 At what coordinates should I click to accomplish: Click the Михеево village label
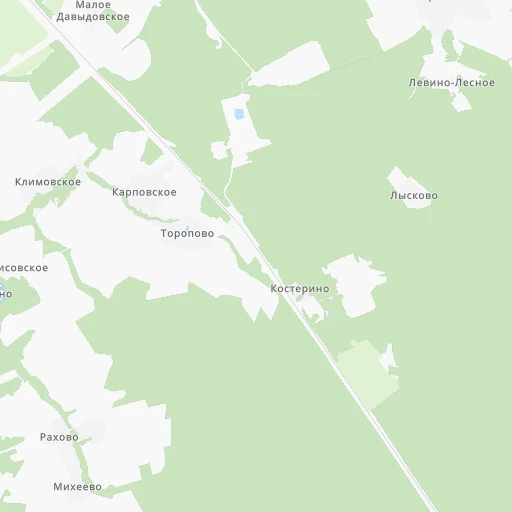(x=77, y=487)
